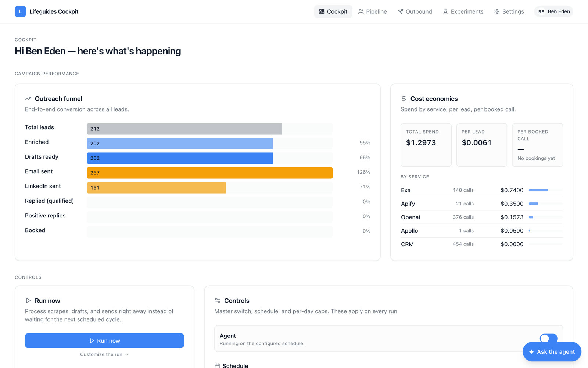Click the Lifeguides Cockpit logo icon
588x368 pixels.
pyautogui.click(x=20, y=11)
